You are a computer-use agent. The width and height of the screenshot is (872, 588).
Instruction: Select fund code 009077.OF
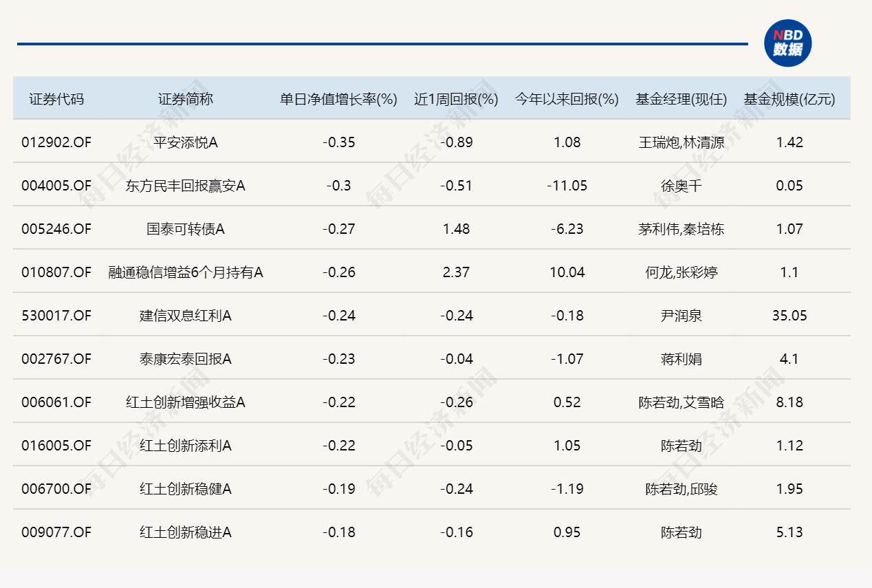point(58,532)
